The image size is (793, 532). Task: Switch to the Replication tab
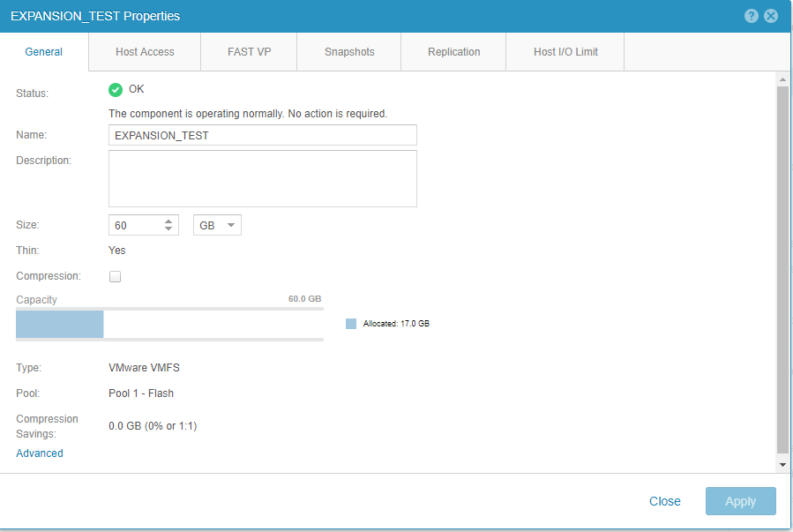453,51
